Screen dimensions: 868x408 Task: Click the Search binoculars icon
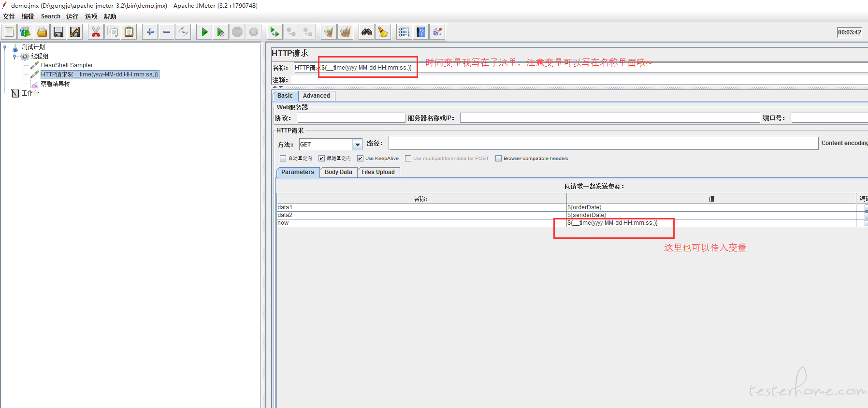click(367, 32)
